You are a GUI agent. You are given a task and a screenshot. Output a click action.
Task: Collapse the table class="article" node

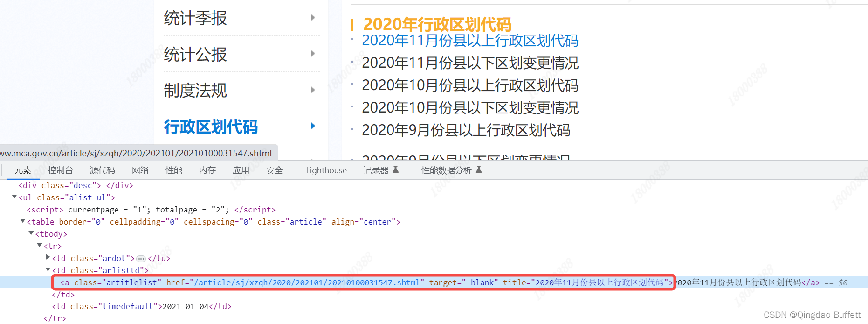(x=23, y=221)
